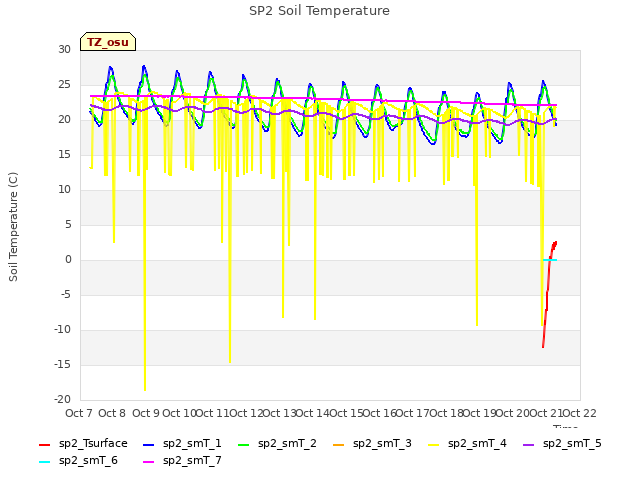Click the cyan sp2_smT_6 legend swatch

(44, 462)
